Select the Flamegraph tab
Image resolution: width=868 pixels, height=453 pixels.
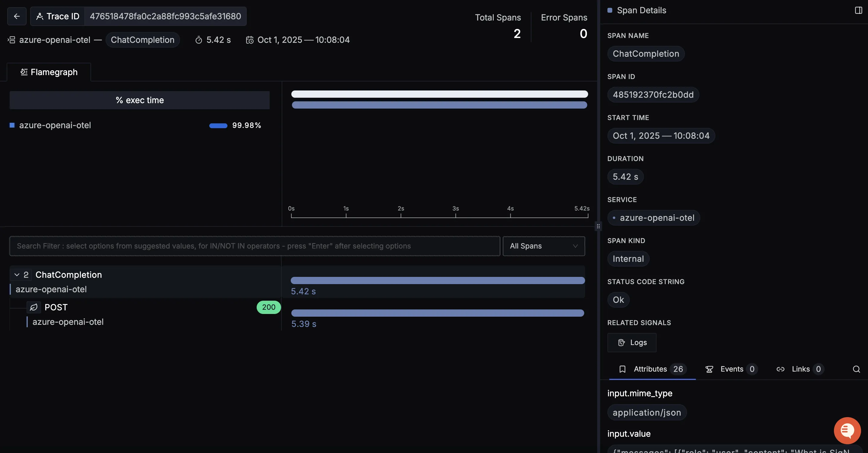pos(49,72)
